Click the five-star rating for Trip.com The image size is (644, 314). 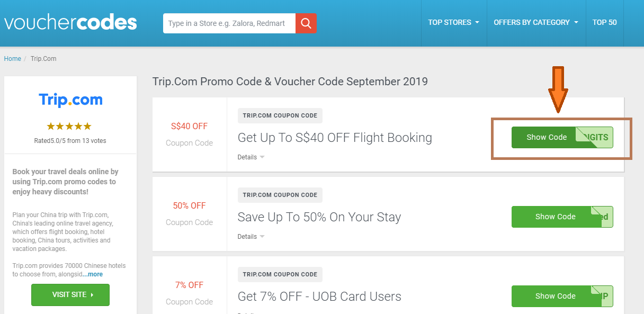pos(69,126)
